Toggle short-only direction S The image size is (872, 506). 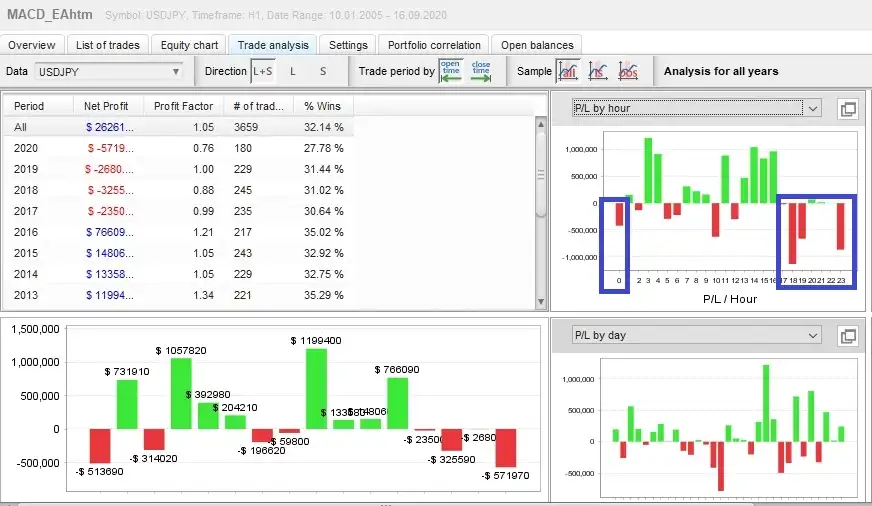coord(322,71)
